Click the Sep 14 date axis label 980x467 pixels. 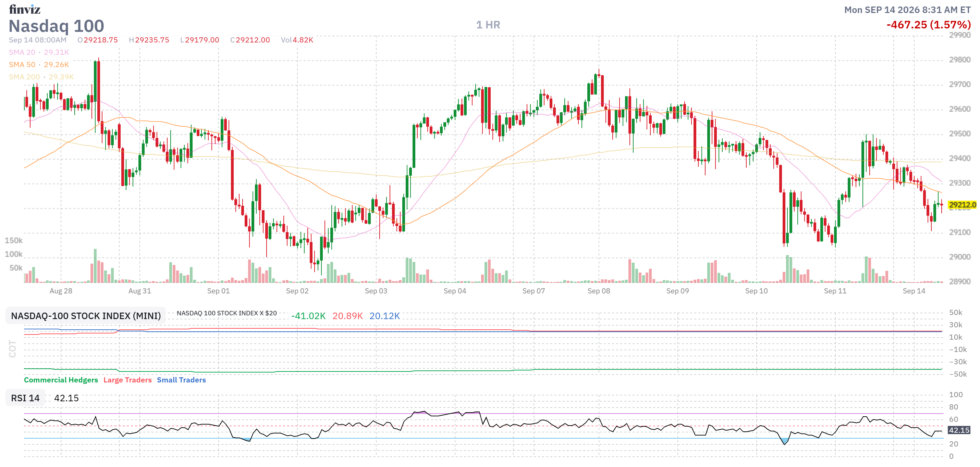pyautogui.click(x=914, y=291)
